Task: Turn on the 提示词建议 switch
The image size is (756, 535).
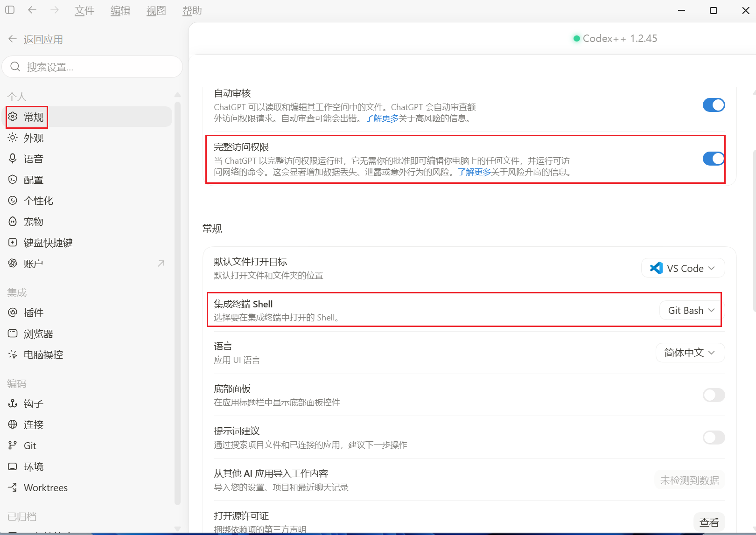Action: [714, 438]
